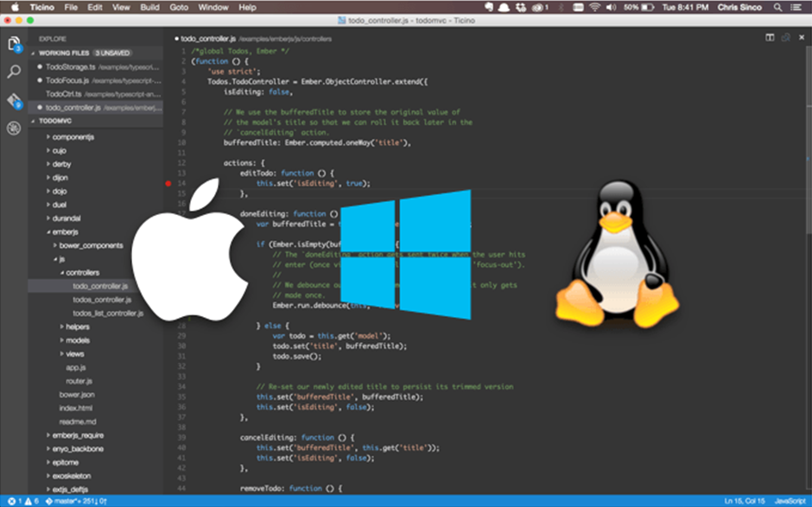812x507 pixels.
Task: Open the Evernote menu bar icon
Action: [489, 7]
